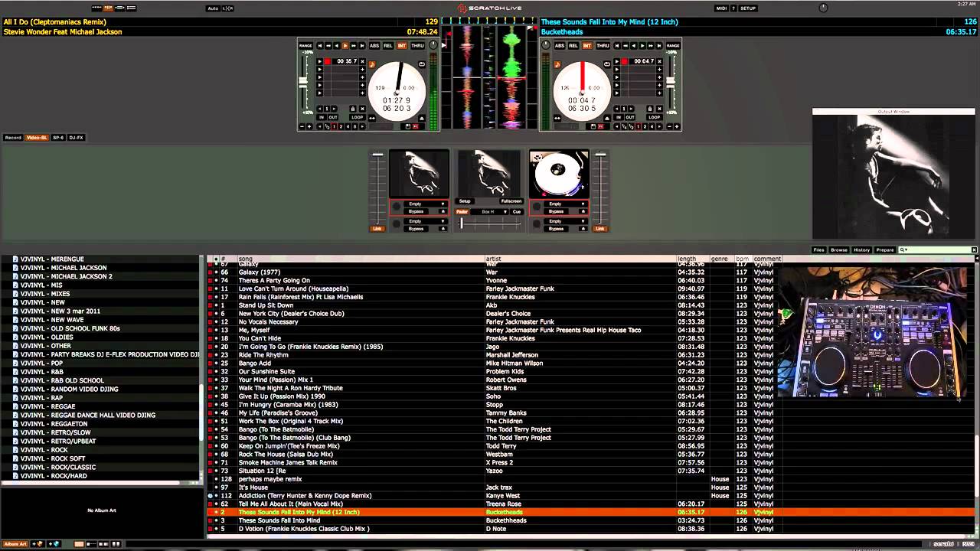Expand left video second Bypass arrow
Screen dimensions: 980x551
[443, 229]
